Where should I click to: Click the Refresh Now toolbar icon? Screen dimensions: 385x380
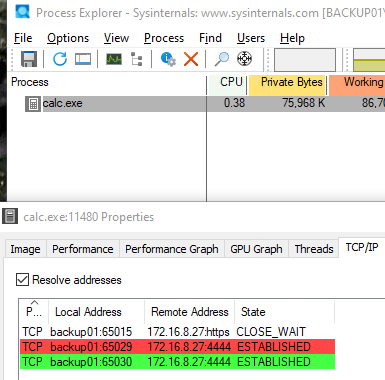click(x=60, y=59)
